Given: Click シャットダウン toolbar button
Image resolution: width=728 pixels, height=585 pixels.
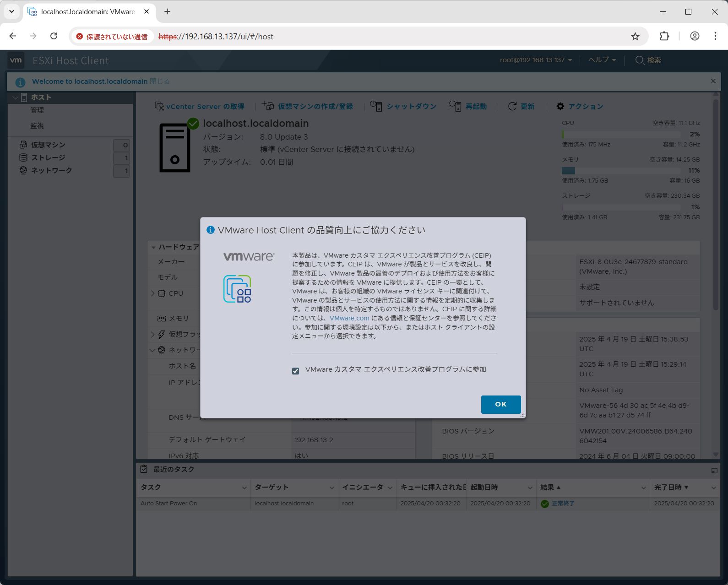Looking at the screenshot, I should point(403,106).
